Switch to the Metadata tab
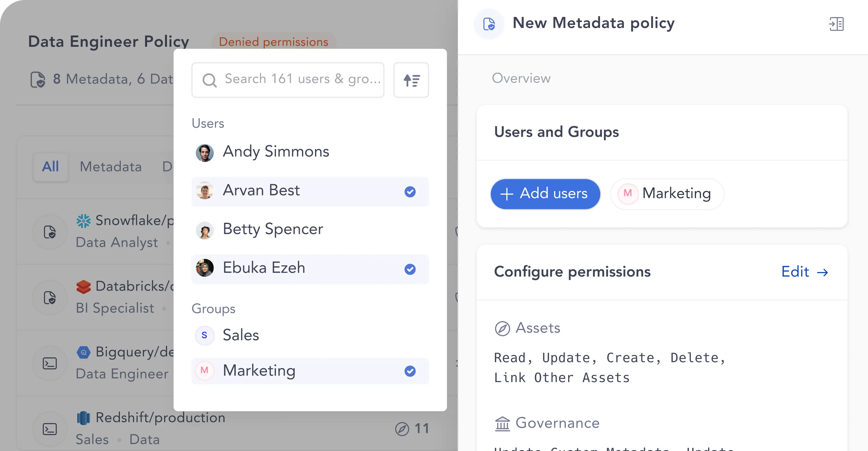Screen dimensions: 868x451 pos(110,167)
